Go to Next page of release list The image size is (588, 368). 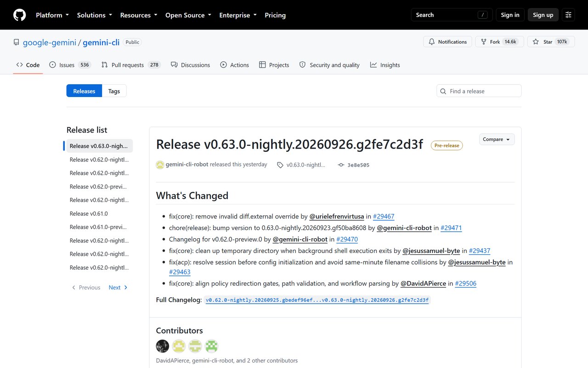(x=119, y=287)
